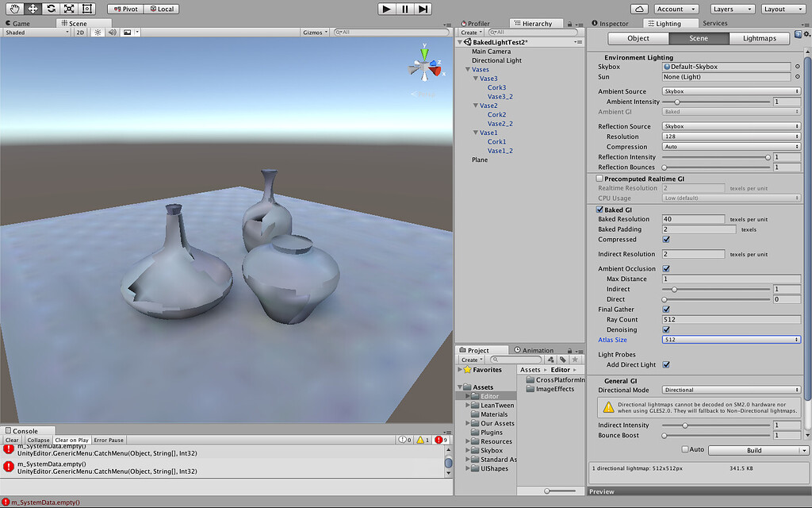Click the Build button
This screenshot has height=508, width=812.
click(x=752, y=450)
